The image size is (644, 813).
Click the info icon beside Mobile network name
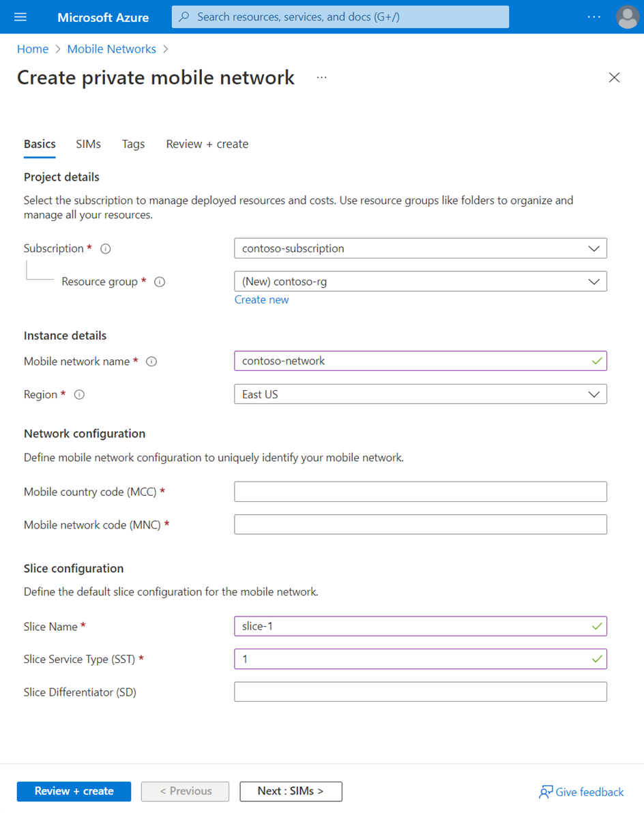151,361
